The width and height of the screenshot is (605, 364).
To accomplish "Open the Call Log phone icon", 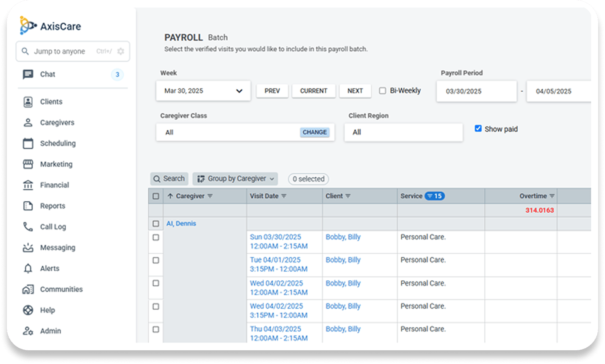I will pos(28,227).
